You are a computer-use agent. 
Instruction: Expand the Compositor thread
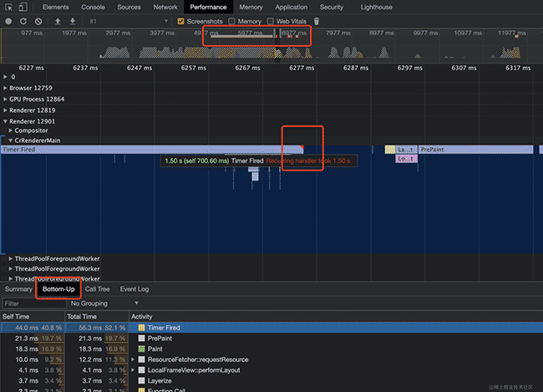coord(11,130)
